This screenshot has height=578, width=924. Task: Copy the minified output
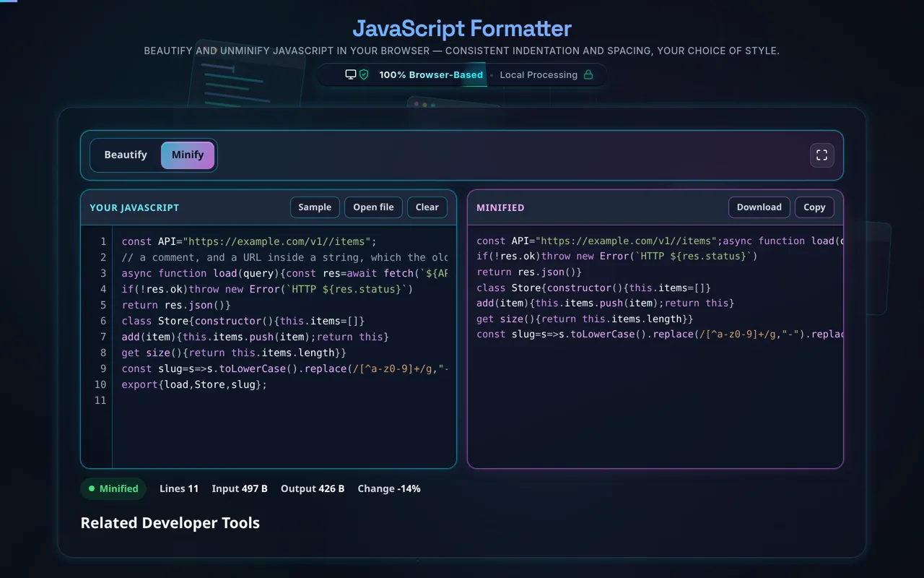(x=814, y=207)
